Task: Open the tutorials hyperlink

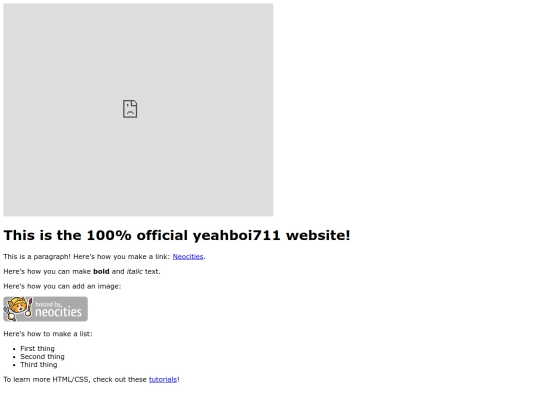Action: [x=163, y=380]
